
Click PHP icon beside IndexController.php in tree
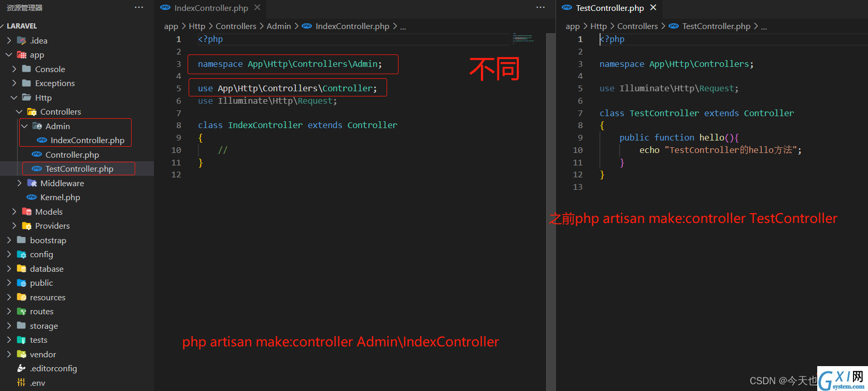[42, 140]
